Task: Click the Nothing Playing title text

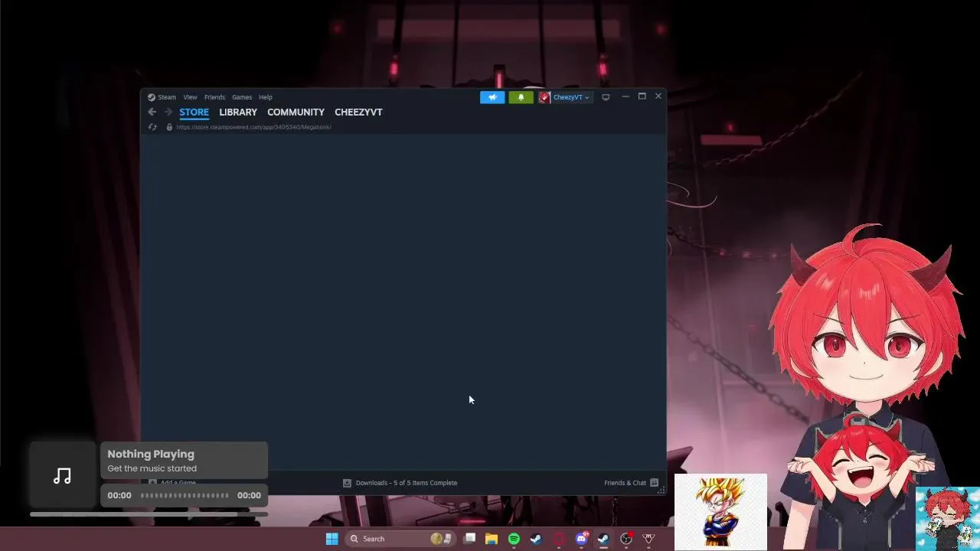Action: [151, 454]
